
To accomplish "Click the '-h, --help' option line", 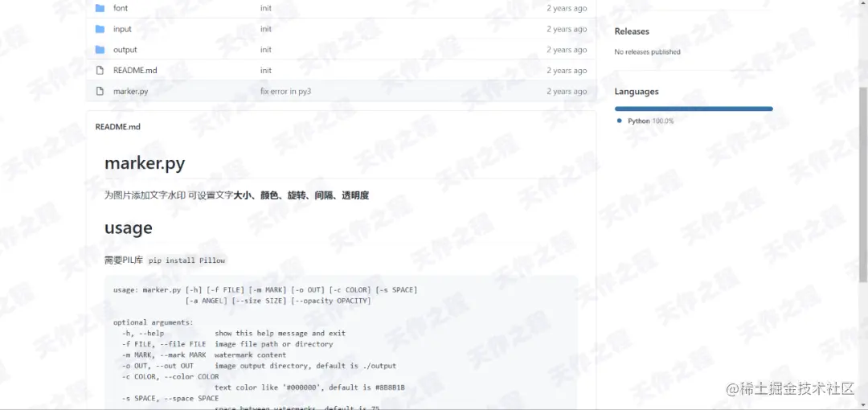I will pyautogui.click(x=234, y=334).
